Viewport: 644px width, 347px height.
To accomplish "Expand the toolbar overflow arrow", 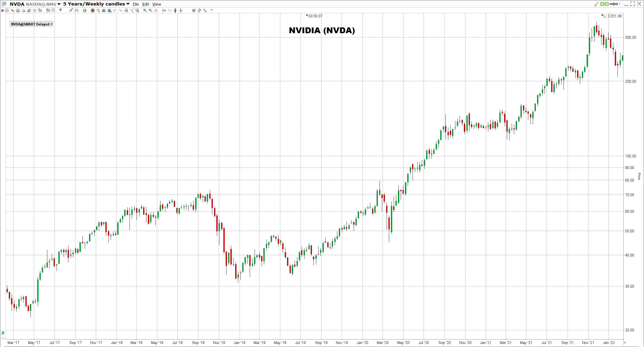I will [x=212, y=10].
